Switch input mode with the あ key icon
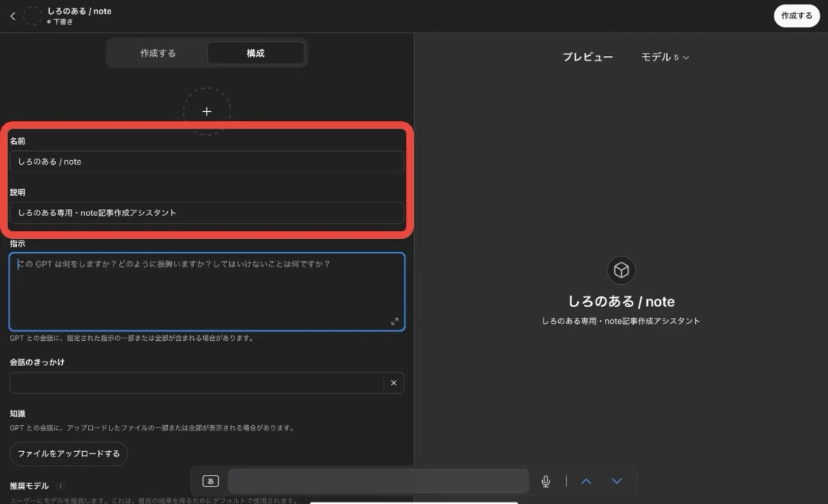 click(x=210, y=481)
